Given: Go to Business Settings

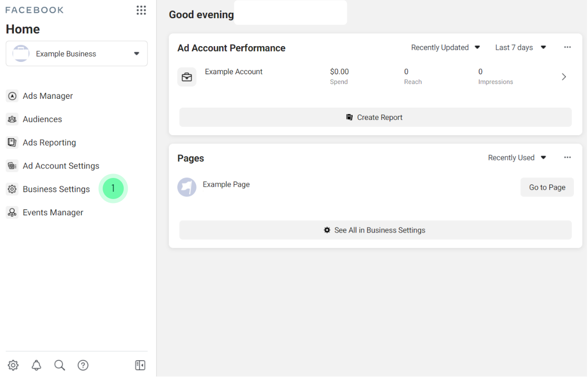Looking at the screenshot, I should (x=56, y=189).
